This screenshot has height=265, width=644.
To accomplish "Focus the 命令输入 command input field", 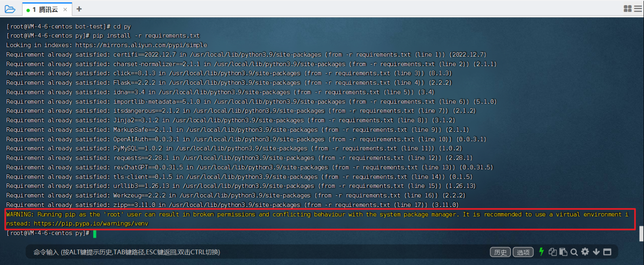I will [x=254, y=252].
